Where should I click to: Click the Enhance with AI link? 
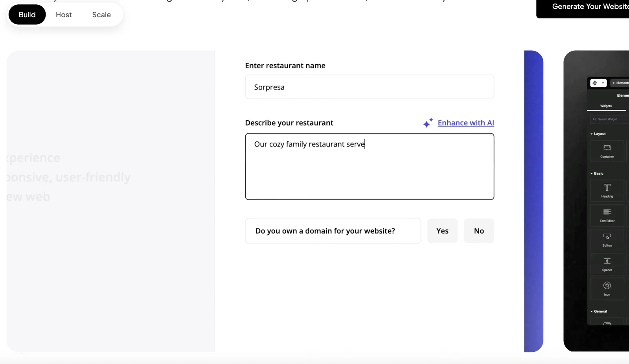[x=466, y=123]
